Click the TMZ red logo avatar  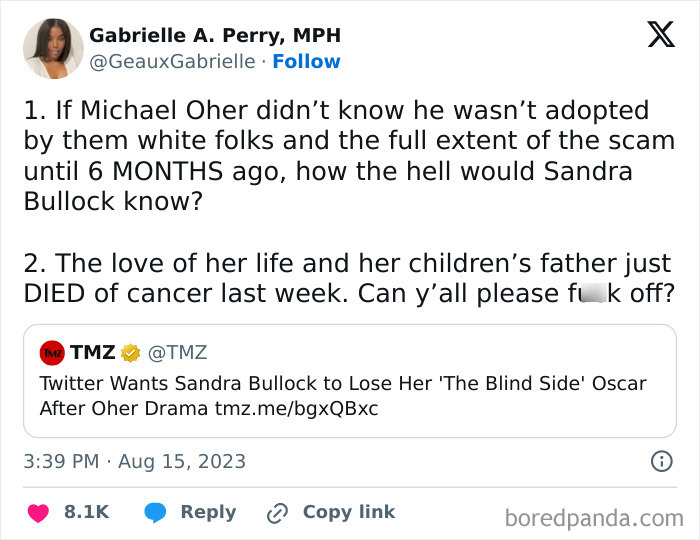(x=52, y=352)
